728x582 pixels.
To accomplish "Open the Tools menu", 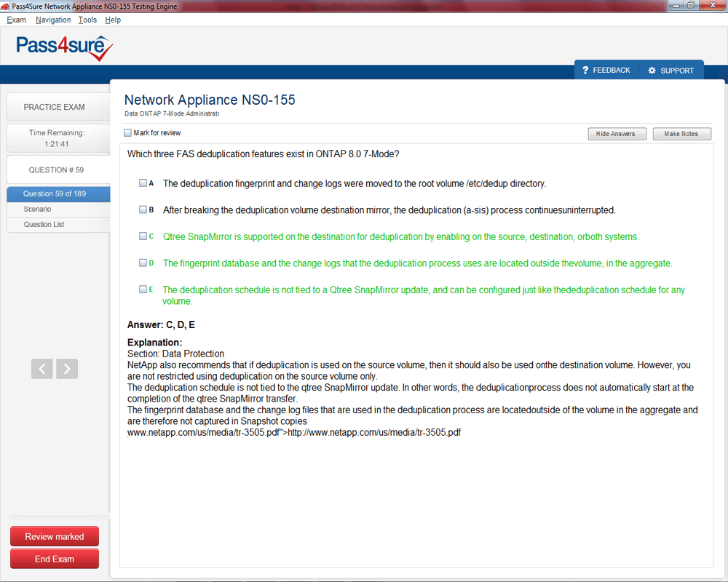I will (87, 20).
